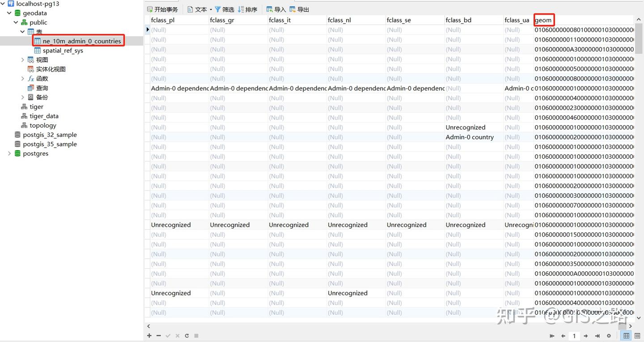Open the 文本 view dropdown arrow
The height and width of the screenshot is (342, 644).
pyautogui.click(x=211, y=9)
